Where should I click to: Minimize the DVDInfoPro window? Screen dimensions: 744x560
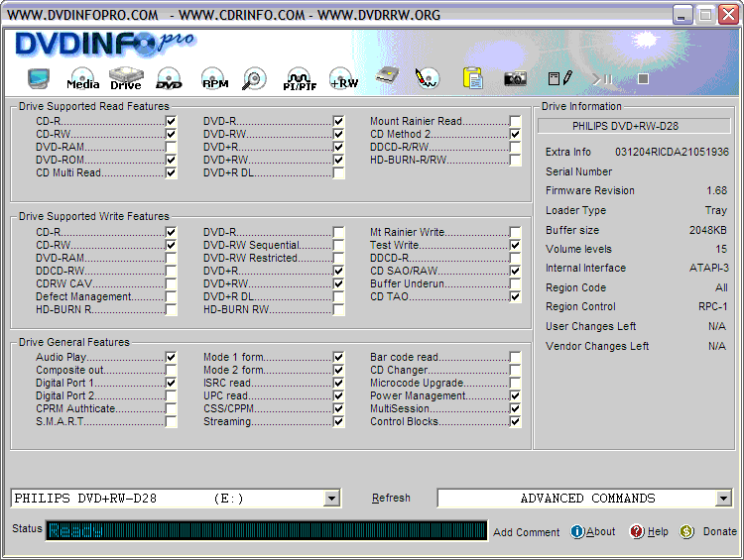click(682, 15)
